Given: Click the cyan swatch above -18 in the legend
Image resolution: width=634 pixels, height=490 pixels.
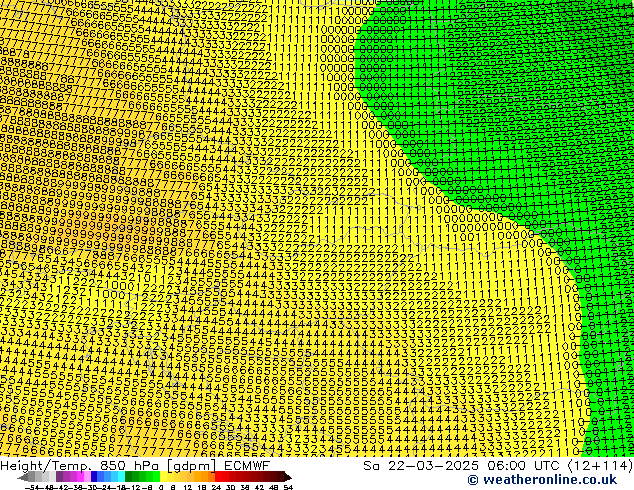Looking at the screenshot, I should [121, 476].
